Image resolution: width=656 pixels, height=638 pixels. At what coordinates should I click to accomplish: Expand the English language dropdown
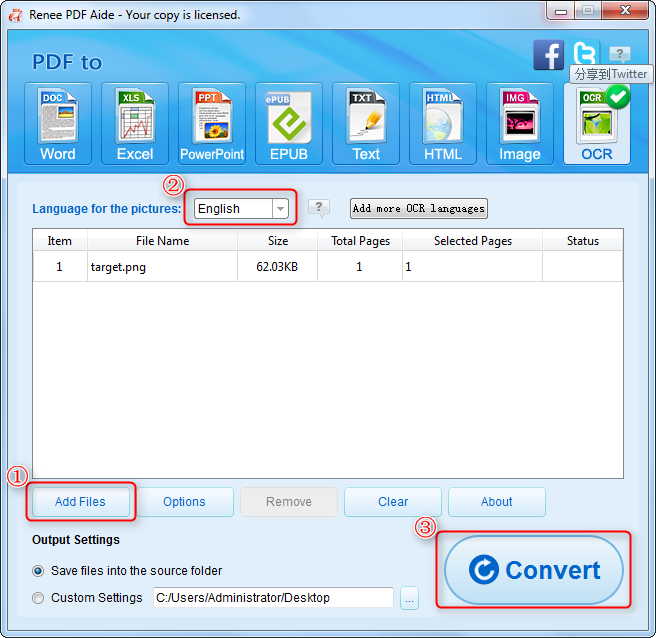(x=281, y=208)
